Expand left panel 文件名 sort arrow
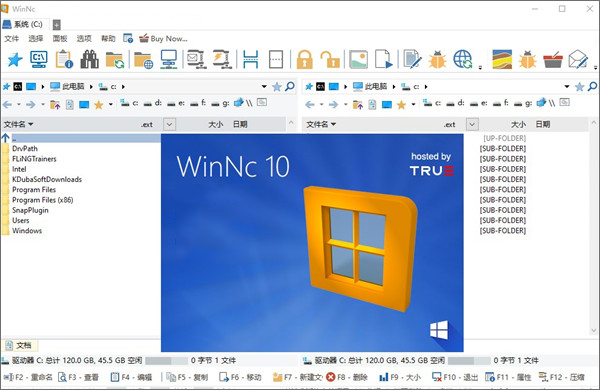 tap(31, 124)
